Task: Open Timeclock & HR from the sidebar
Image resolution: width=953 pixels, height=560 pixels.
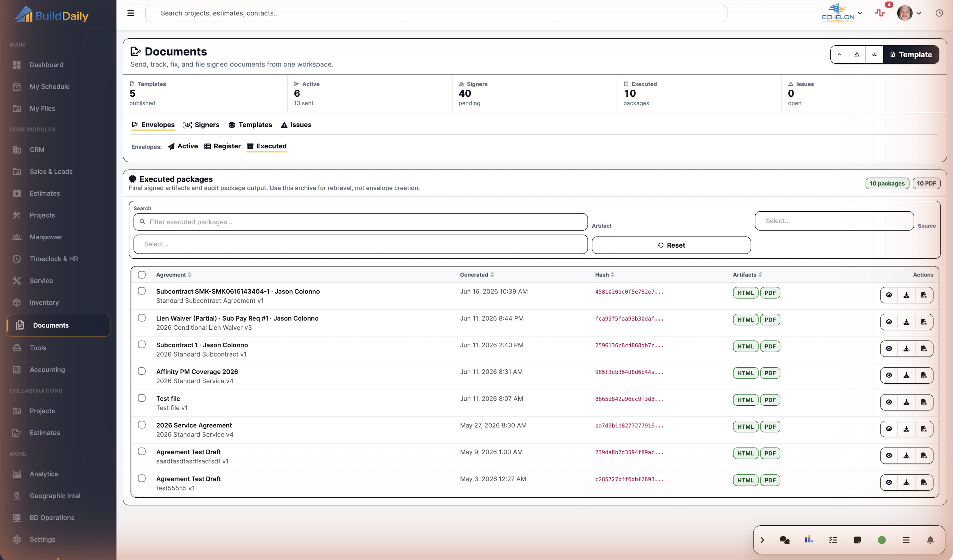Action: (x=54, y=259)
